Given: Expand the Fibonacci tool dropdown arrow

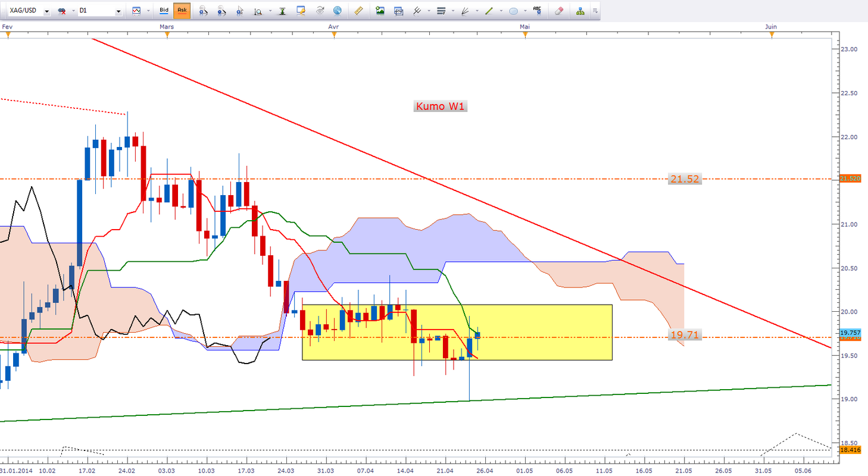Looking at the screenshot, I should (x=452, y=11).
